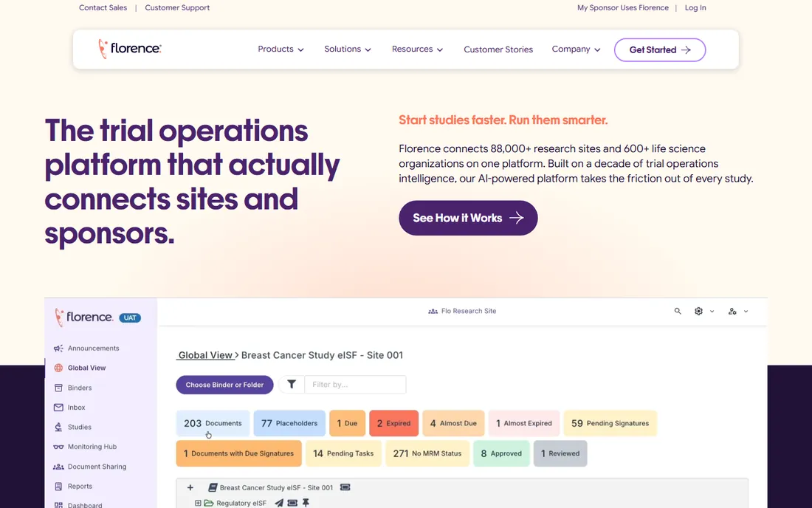Select the 2 Expired tile
The width and height of the screenshot is (812, 508).
click(x=393, y=423)
